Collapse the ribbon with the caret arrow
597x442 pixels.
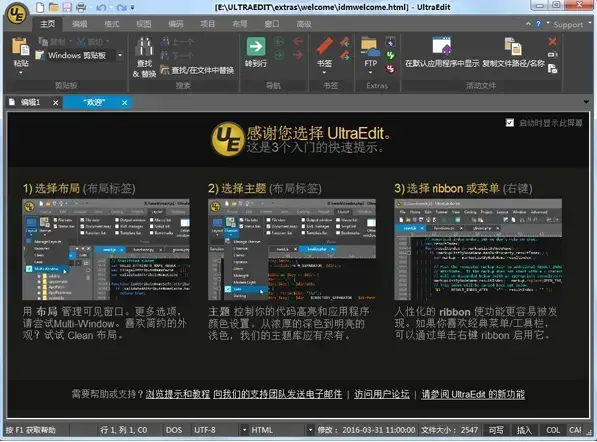(528, 24)
